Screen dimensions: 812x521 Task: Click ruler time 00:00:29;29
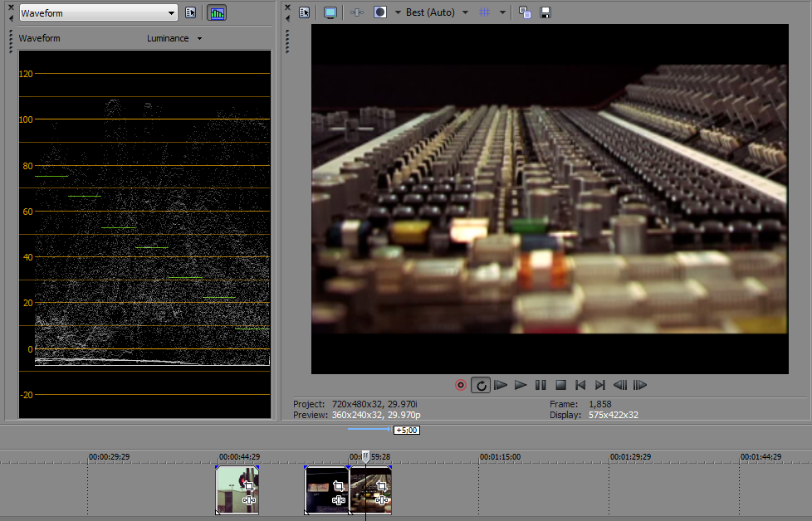coord(110,457)
